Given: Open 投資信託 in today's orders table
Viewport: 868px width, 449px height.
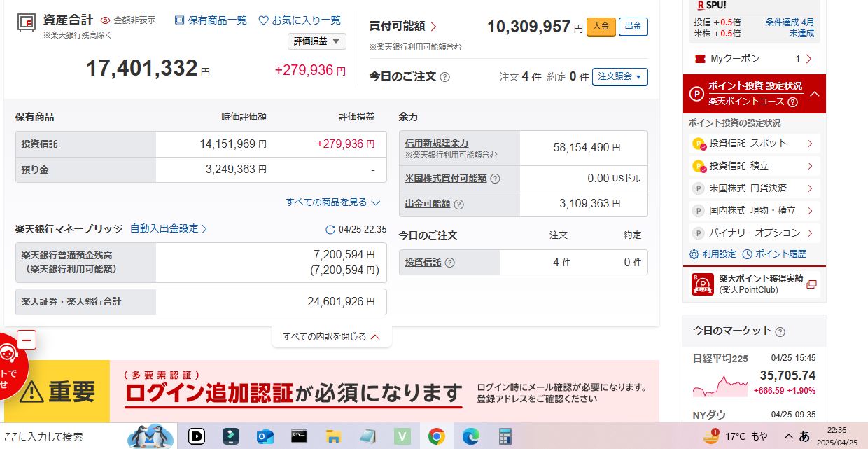Looking at the screenshot, I should 423,262.
